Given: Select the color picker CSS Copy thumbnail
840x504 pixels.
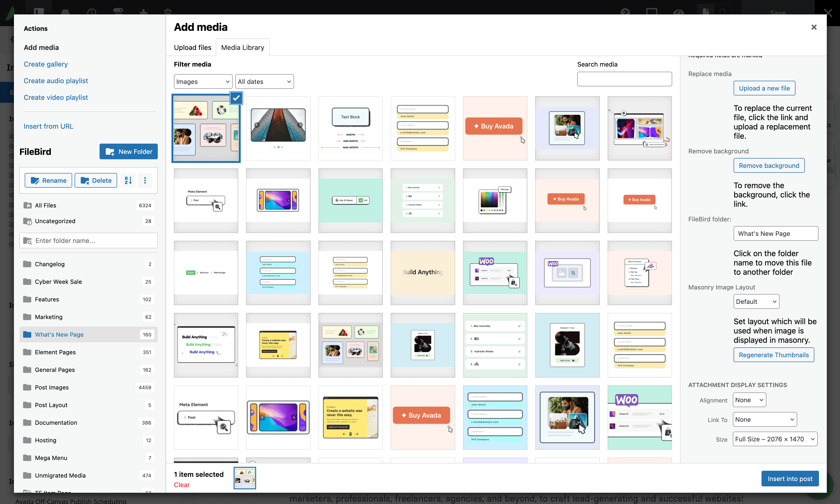Looking at the screenshot, I should point(495,201).
